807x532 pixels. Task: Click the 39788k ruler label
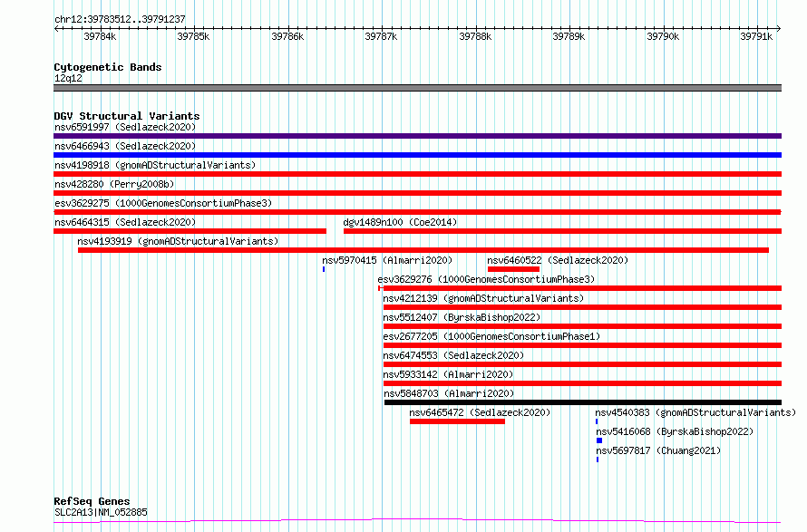[x=475, y=36]
